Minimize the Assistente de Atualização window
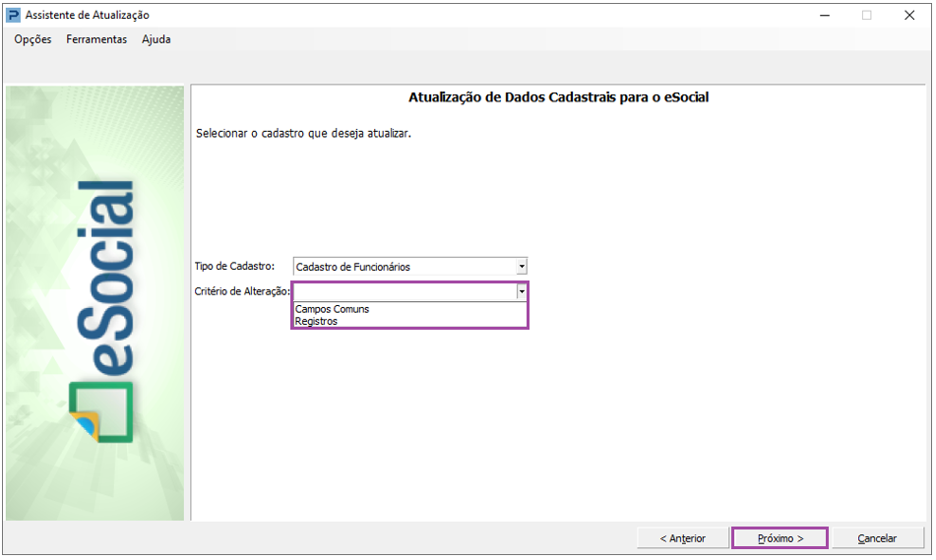The height and width of the screenshot is (560, 936). click(x=825, y=15)
